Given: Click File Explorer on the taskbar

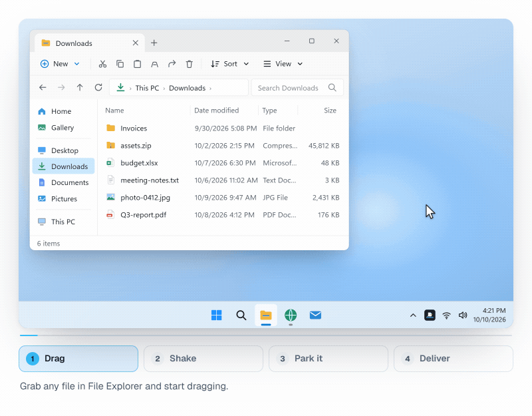Looking at the screenshot, I should 265,315.
